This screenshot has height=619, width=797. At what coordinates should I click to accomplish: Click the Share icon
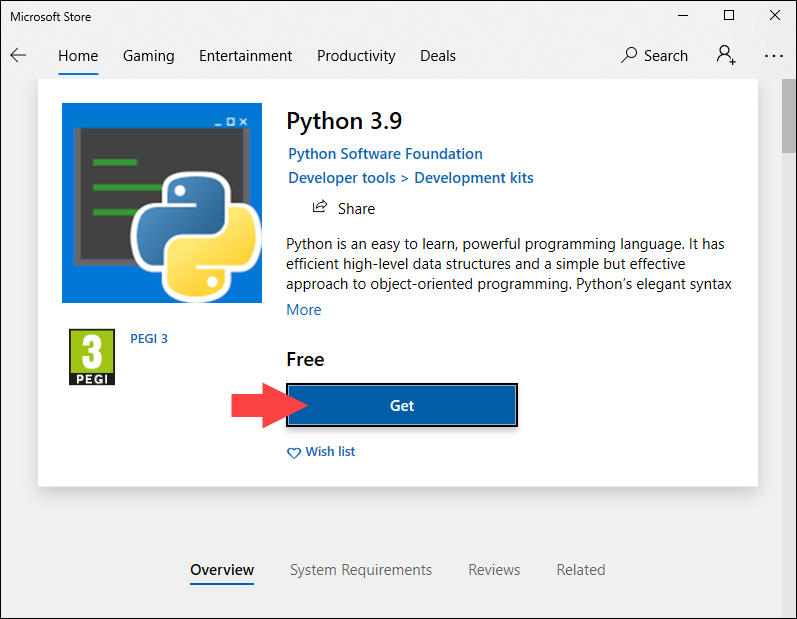point(320,206)
